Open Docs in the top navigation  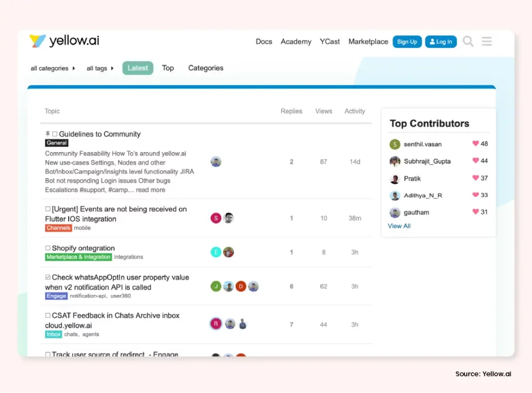click(x=264, y=42)
